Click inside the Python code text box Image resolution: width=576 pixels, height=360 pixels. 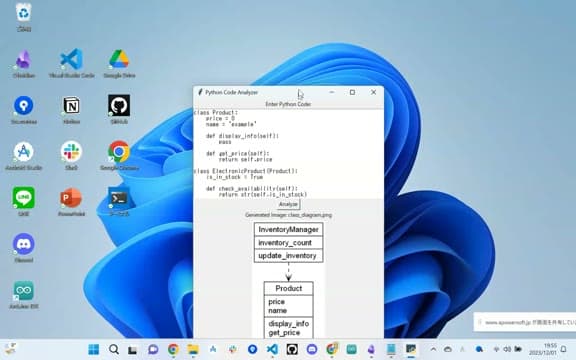[x=288, y=154]
